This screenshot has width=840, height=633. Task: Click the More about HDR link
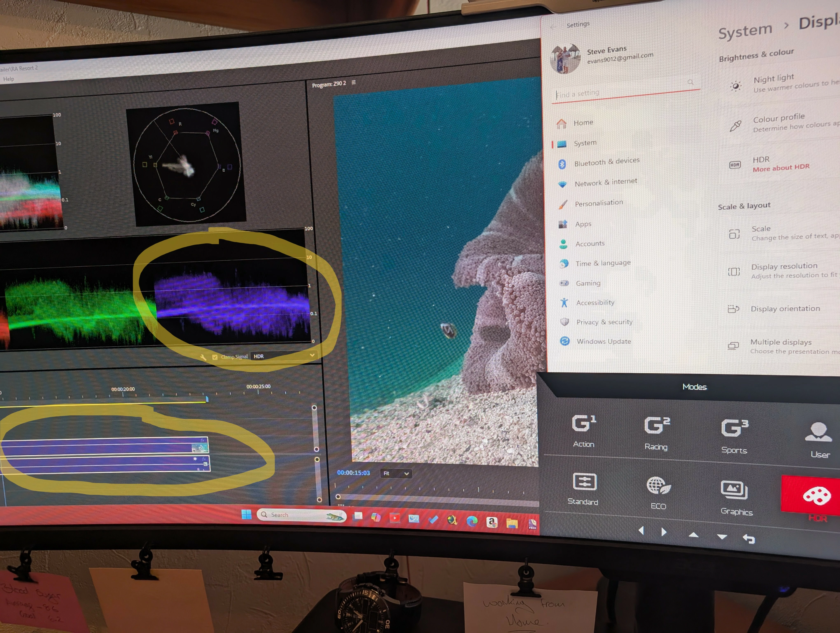[x=781, y=168]
